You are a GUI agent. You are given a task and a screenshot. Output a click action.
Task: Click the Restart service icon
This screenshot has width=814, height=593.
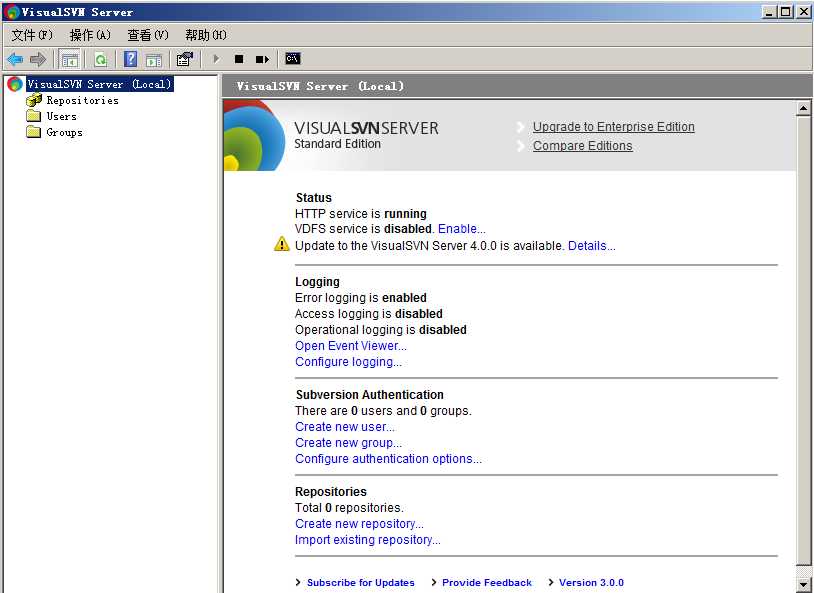click(263, 59)
